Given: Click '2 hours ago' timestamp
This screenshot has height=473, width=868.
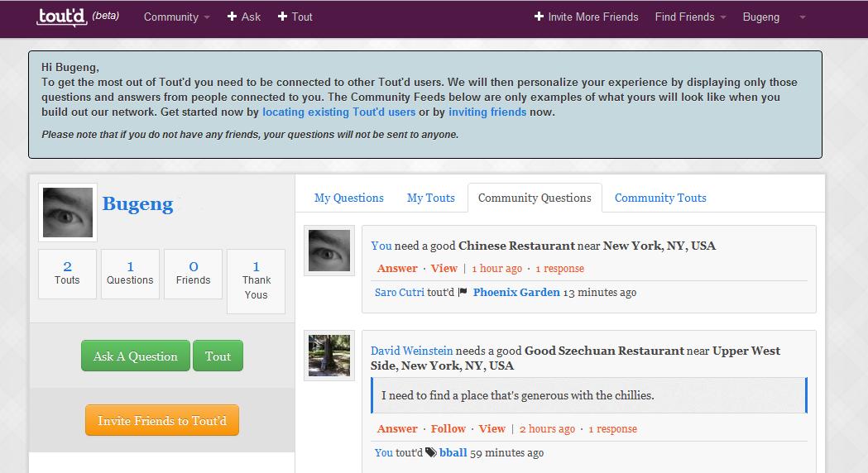Looking at the screenshot, I should click(548, 428).
